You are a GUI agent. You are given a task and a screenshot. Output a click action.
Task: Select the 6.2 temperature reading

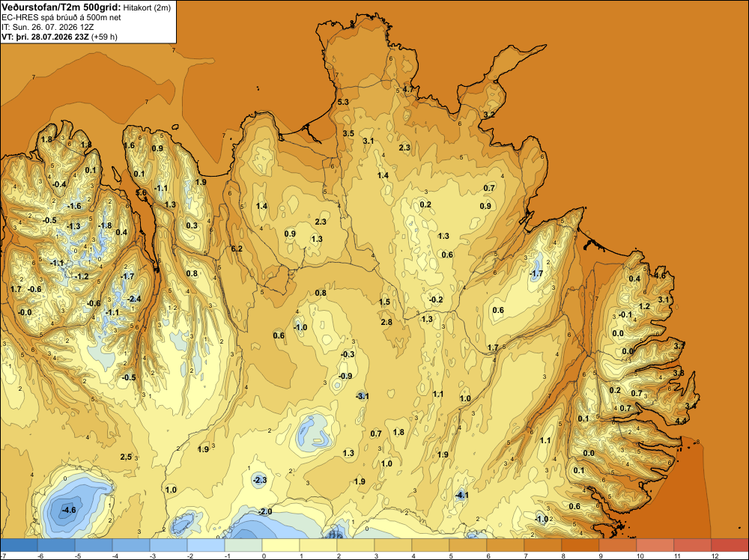pyautogui.click(x=237, y=249)
